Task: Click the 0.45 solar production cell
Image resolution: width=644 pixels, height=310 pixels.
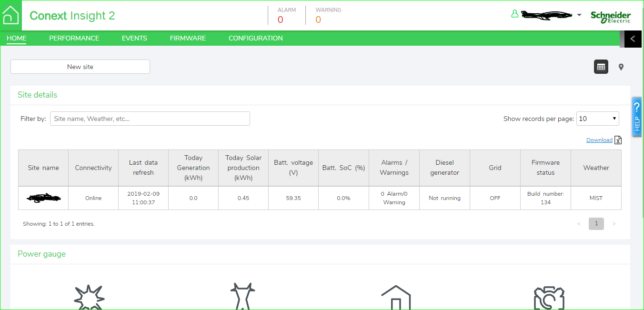Action: click(x=243, y=198)
